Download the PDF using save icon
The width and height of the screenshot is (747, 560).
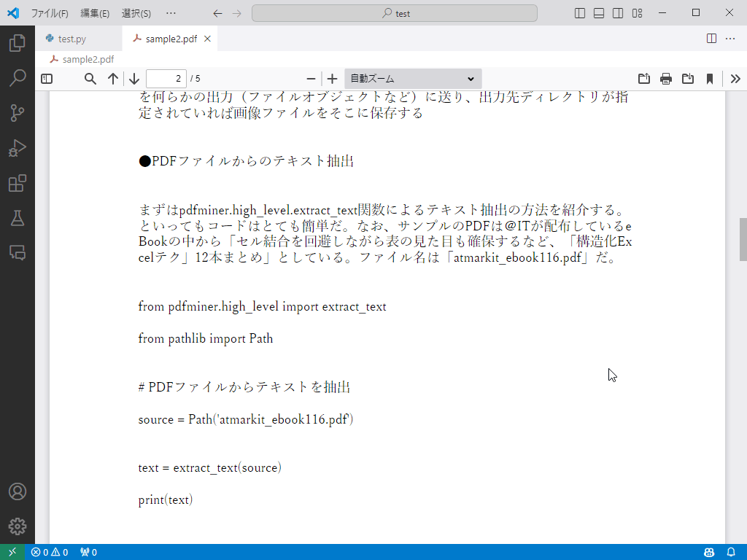[688, 79]
